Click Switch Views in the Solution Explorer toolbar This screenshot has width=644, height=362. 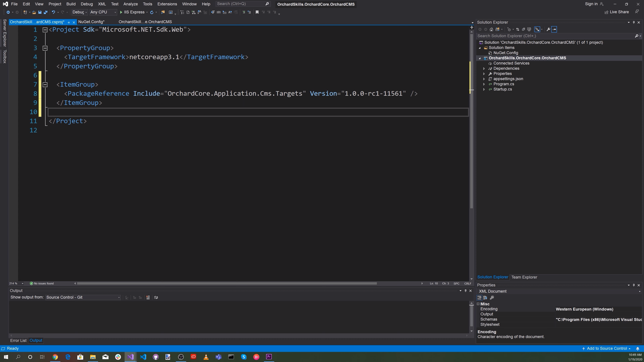pyautogui.click(x=497, y=29)
